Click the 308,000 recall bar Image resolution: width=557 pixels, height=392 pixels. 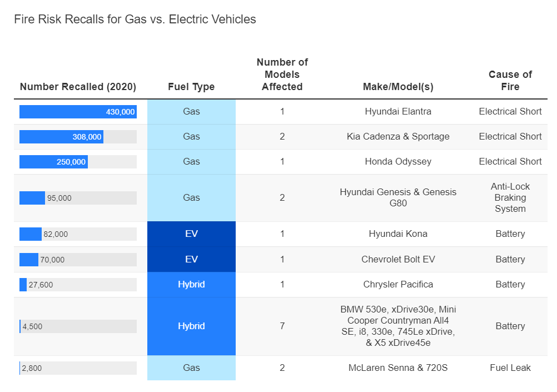(61, 137)
